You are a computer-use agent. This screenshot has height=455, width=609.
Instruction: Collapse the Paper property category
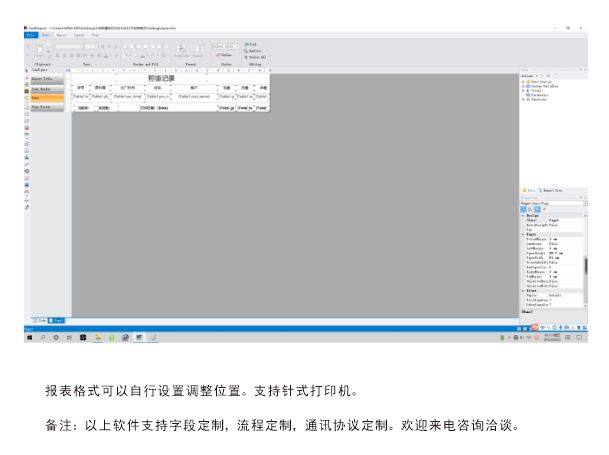click(x=523, y=234)
